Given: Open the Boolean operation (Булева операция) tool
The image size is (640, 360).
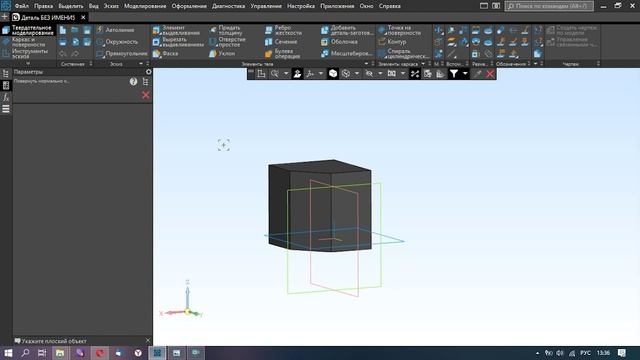Looking at the screenshot, I should point(282,54).
